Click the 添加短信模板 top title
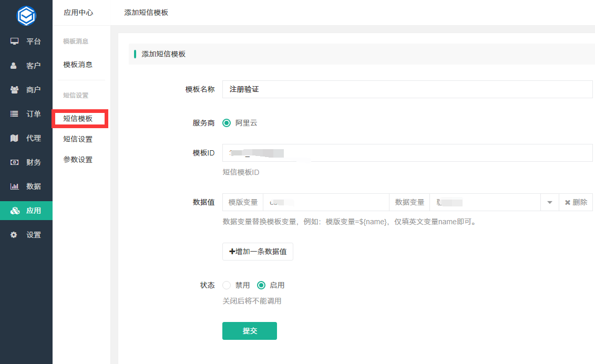 point(146,13)
